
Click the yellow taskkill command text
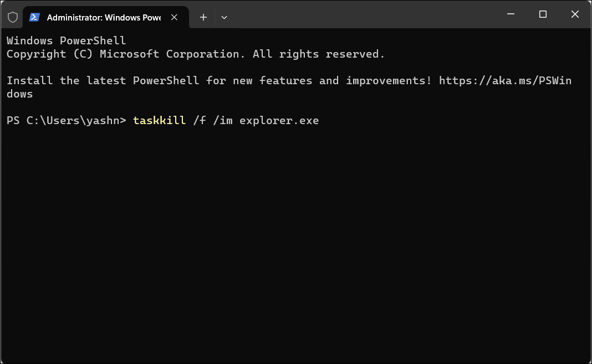(x=159, y=120)
